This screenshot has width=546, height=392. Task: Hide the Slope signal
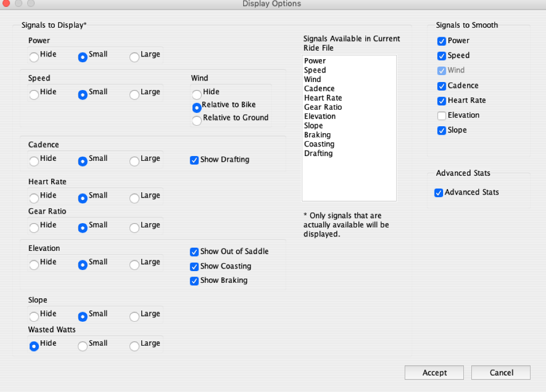pos(34,316)
